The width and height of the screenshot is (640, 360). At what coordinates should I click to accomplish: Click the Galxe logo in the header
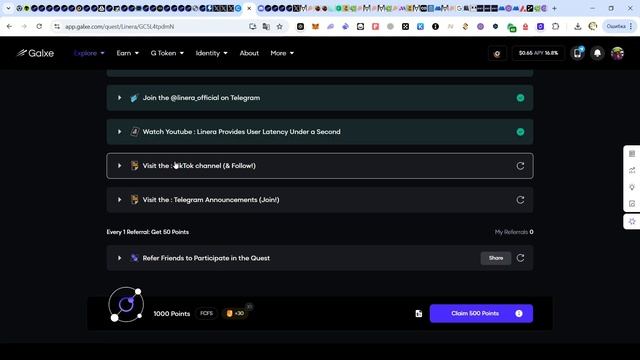tap(35, 53)
